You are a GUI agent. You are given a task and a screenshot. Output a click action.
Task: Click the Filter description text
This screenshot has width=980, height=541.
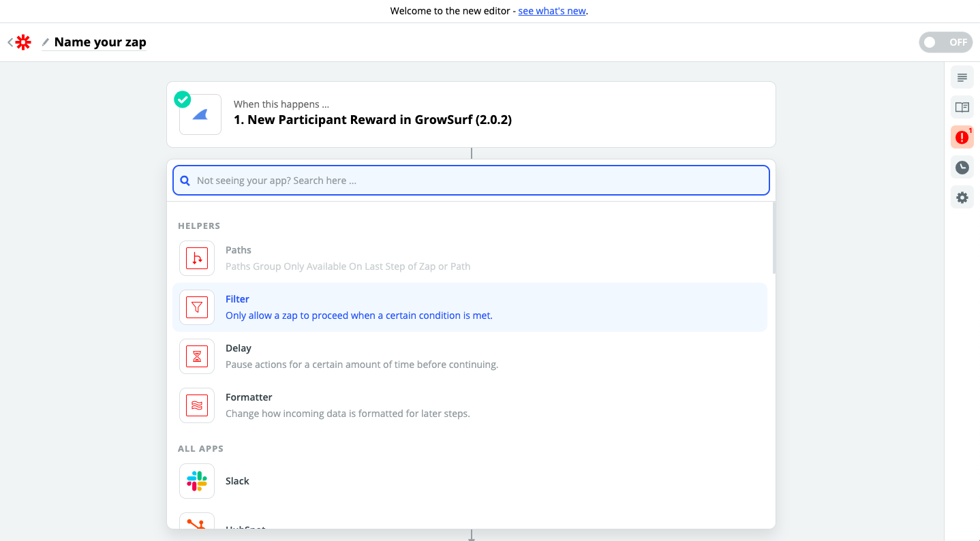point(359,315)
